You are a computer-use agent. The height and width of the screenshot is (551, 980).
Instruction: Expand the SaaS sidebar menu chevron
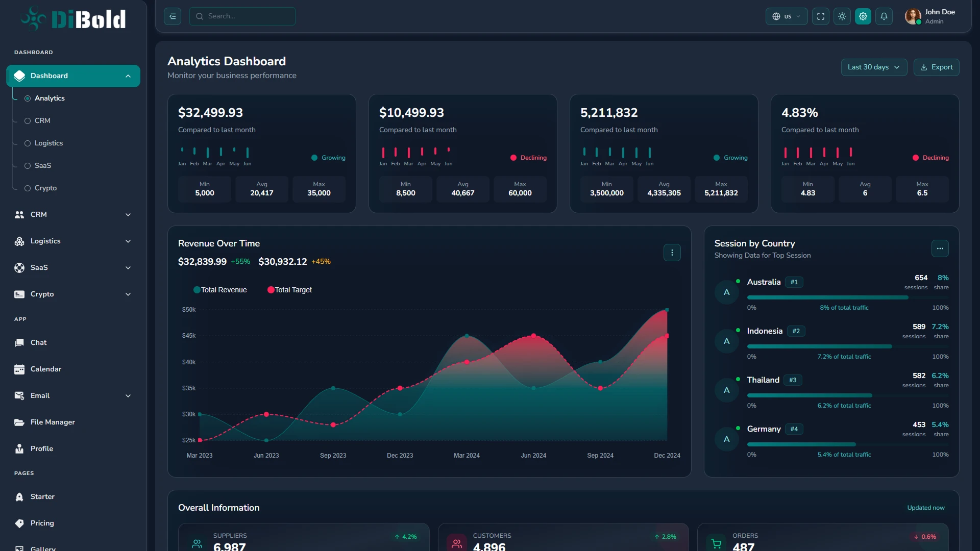(128, 268)
